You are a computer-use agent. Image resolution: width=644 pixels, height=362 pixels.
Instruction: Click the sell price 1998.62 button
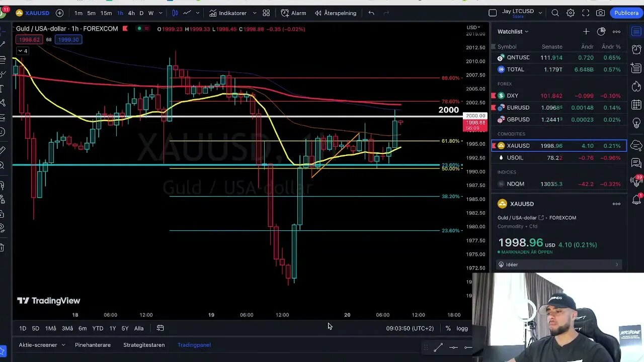(x=29, y=39)
